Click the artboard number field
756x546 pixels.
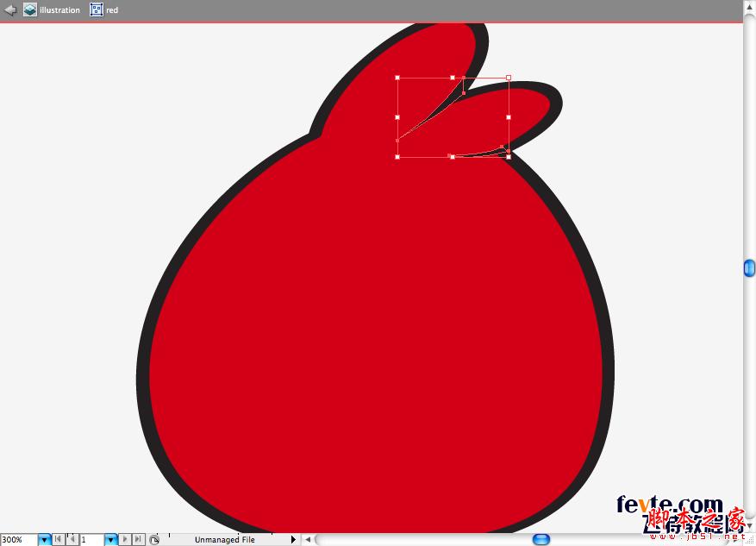pyautogui.click(x=91, y=539)
